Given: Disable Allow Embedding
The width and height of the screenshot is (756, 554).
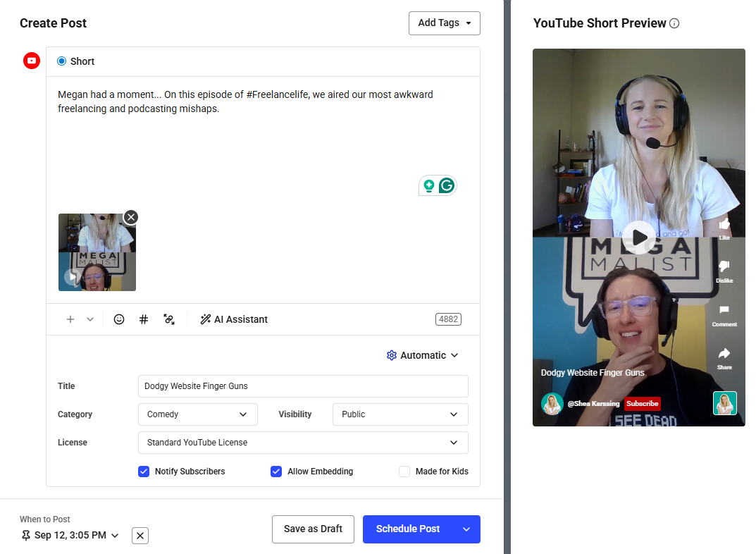Looking at the screenshot, I should [276, 471].
